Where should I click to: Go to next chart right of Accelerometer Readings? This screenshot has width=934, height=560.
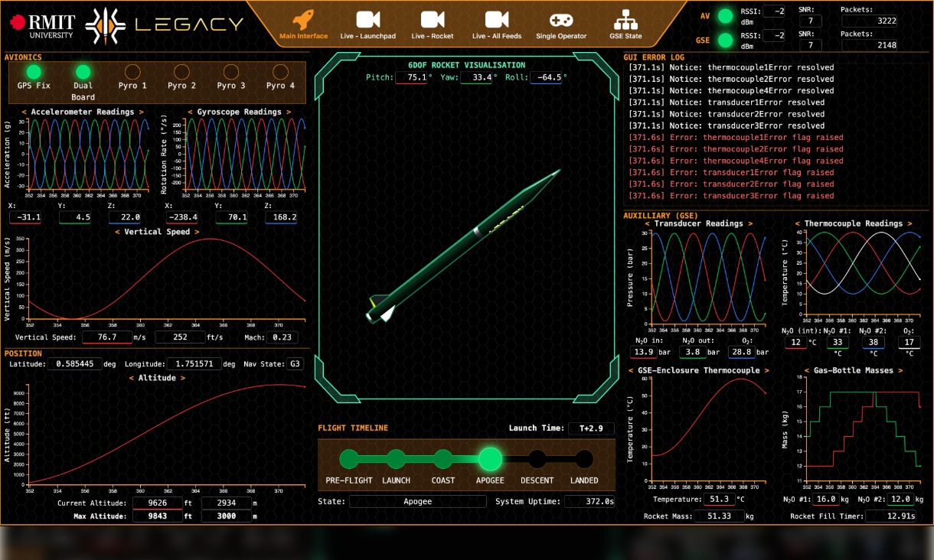141,112
